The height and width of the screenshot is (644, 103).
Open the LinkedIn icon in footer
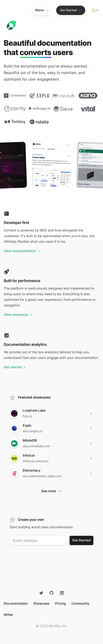(62, 593)
